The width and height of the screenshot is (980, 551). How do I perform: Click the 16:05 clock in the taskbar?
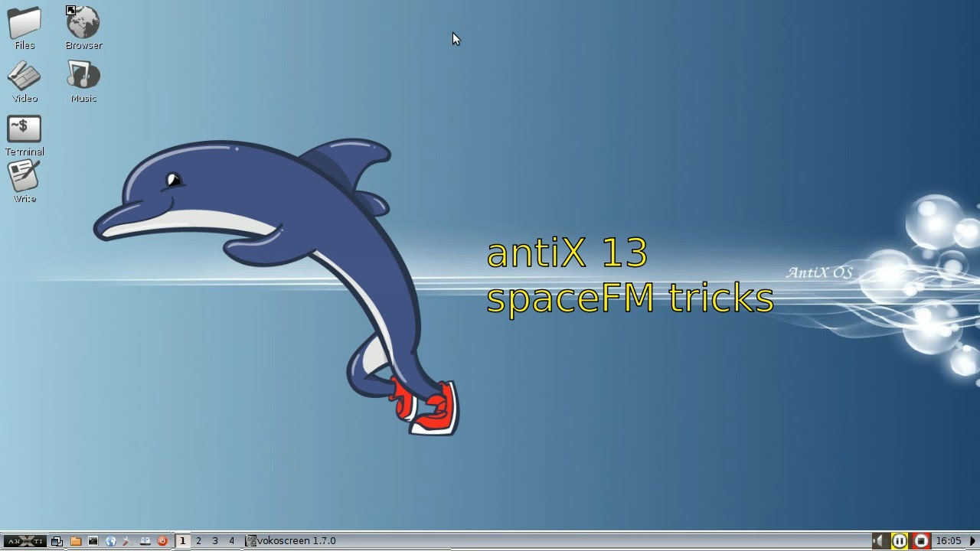(949, 541)
